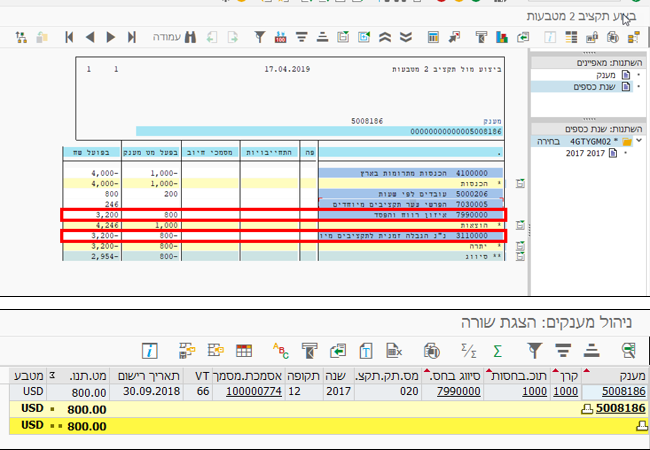Viewport: 650px width, 450px height.
Task: Click the 1000 link under the תוכ.בחסות column
Action: coord(534,392)
